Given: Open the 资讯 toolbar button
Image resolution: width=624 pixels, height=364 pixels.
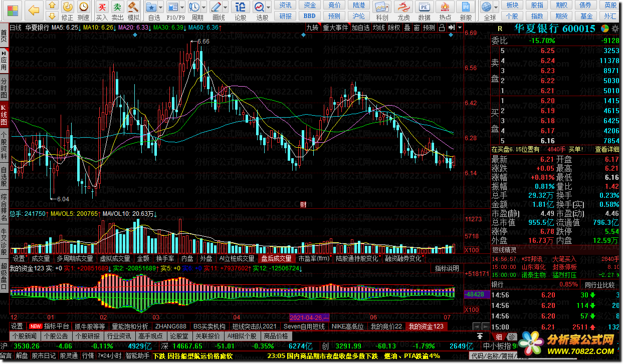Looking at the screenshot, I should (x=286, y=5).
